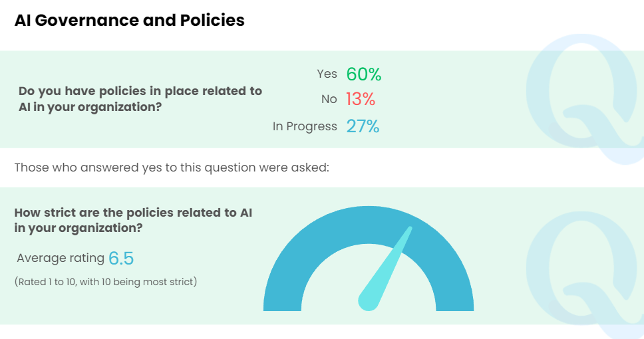Select the red 13% value
Image resolution: width=644 pixels, height=339 pixels.
361,100
